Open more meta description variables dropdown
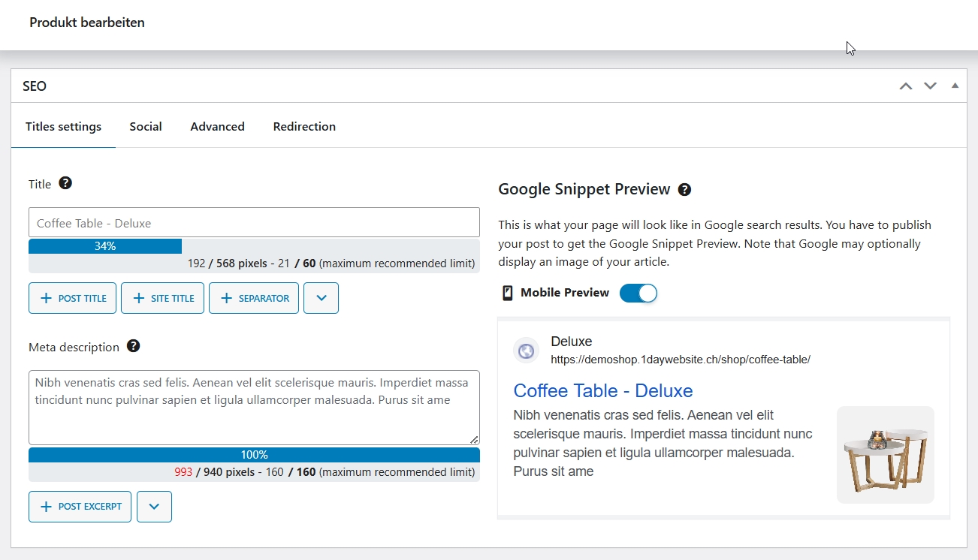 point(154,507)
